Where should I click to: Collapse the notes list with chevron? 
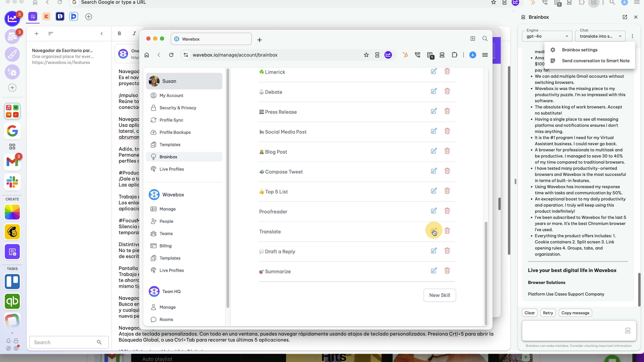pos(102,33)
